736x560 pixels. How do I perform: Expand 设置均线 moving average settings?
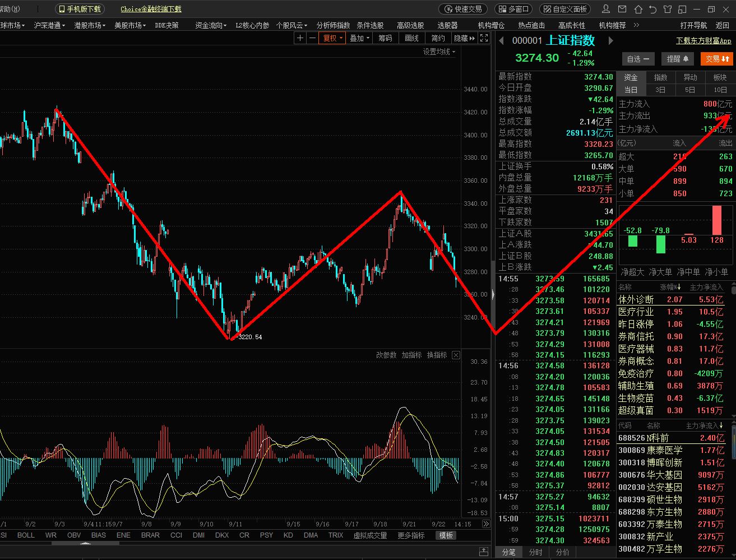439,52
